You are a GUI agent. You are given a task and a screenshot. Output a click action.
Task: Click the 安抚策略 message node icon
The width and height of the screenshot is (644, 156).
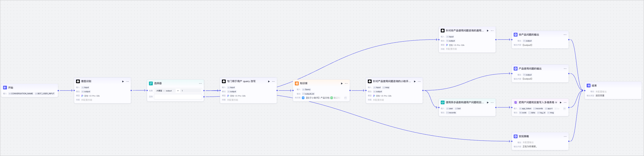tap(515, 136)
